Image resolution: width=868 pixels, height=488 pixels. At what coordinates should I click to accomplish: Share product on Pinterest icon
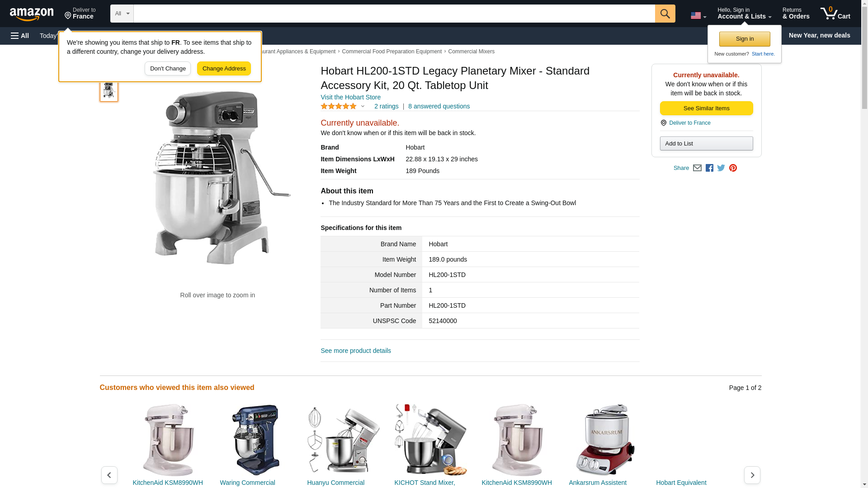tap(733, 168)
